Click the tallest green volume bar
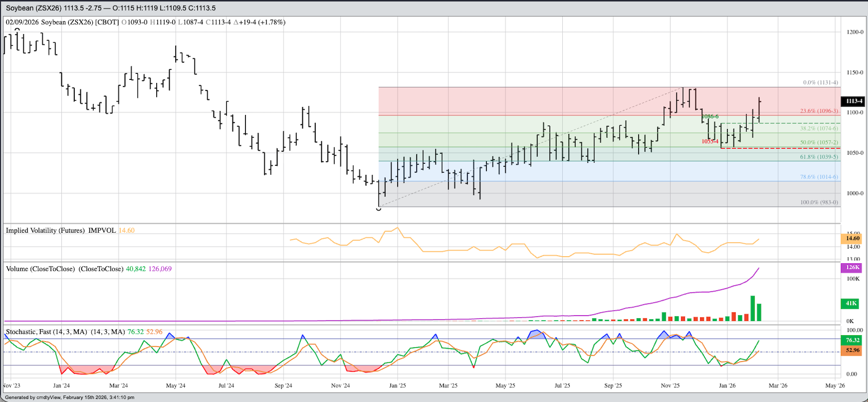The width and height of the screenshot is (868, 402). (753, 309)
